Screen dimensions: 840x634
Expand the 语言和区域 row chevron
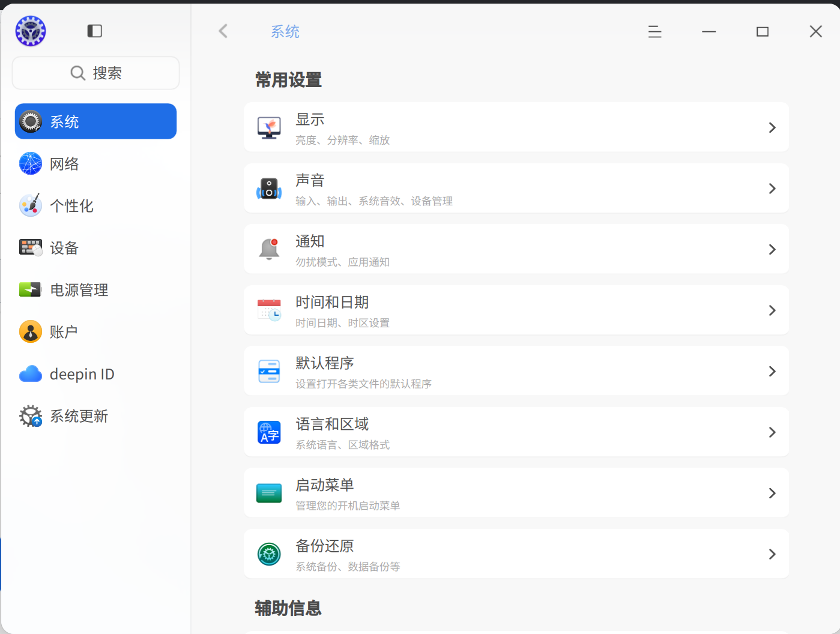[772, 432]
